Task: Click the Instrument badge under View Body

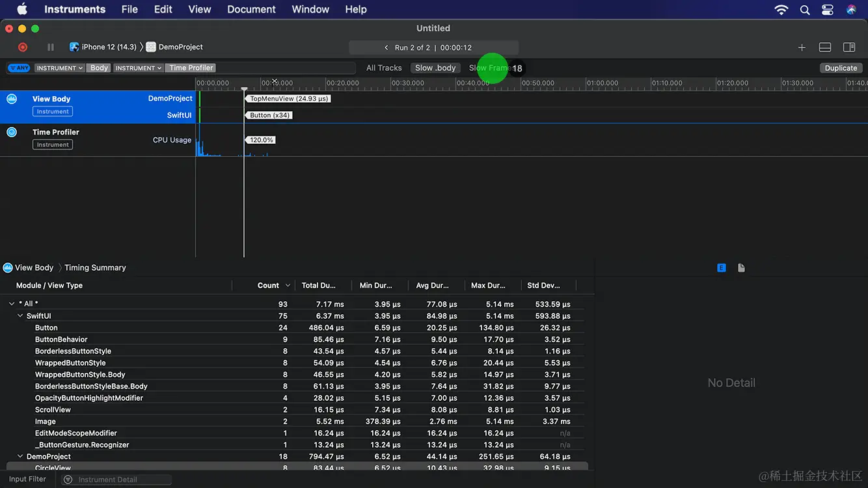Action: click(x=53, y=111)
